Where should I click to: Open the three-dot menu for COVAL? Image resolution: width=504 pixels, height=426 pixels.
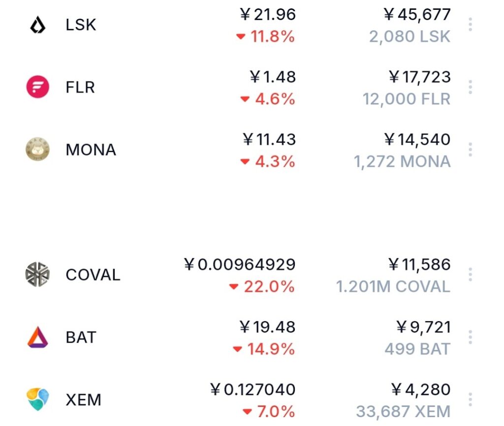pyautogui.click(x=470, y=274)
